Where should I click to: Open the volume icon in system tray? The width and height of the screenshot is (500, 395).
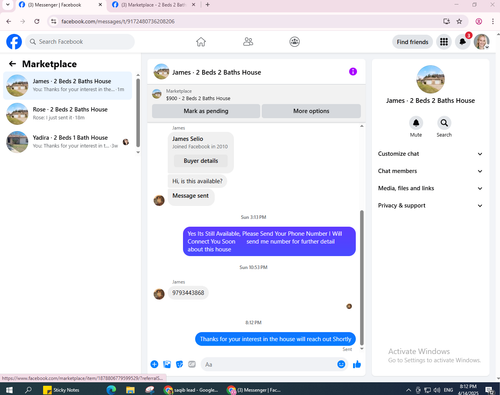[437, 390]
